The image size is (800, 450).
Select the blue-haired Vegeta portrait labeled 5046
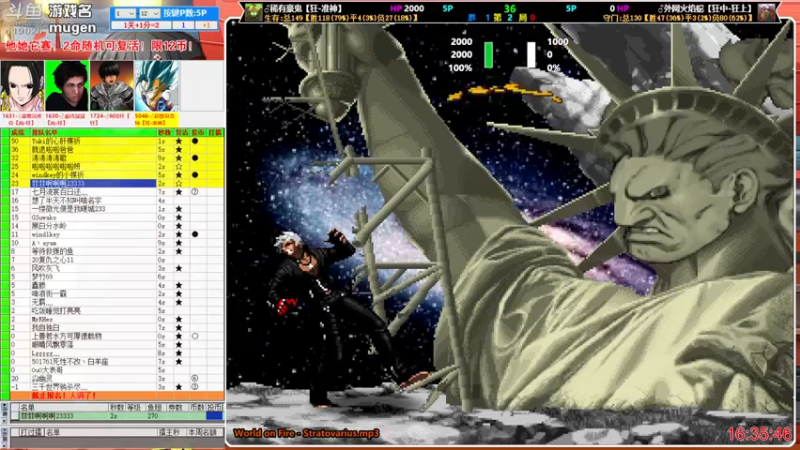(x=157, y=86)
